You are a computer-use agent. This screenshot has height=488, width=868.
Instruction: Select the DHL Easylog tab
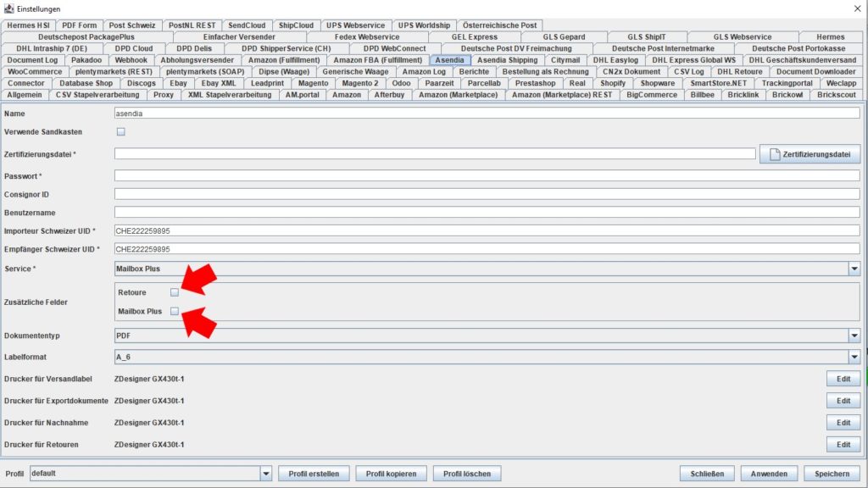coord(615,60)
